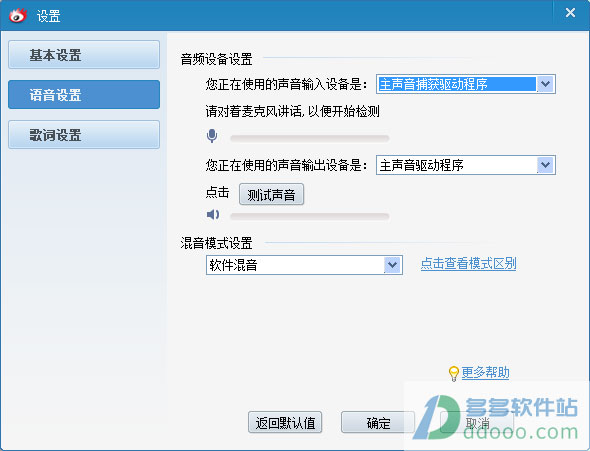Open the 更多帮助 link

tap(485, 372)
